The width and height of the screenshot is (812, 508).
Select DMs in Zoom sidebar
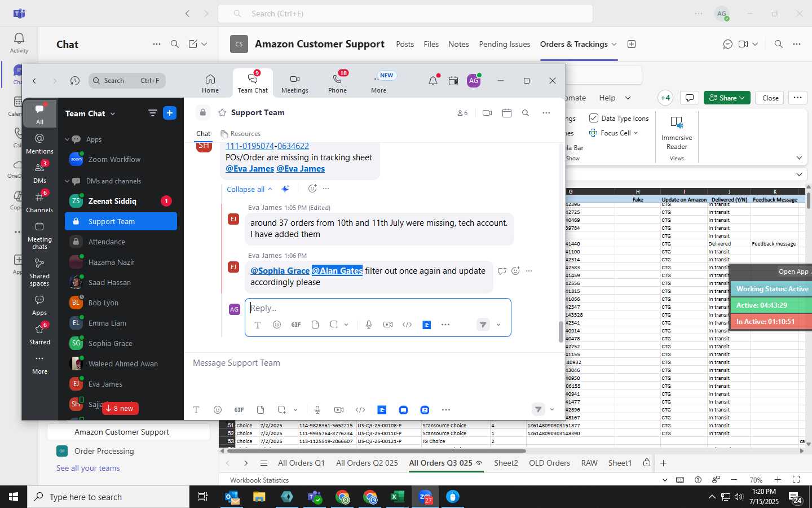(39, 173)
